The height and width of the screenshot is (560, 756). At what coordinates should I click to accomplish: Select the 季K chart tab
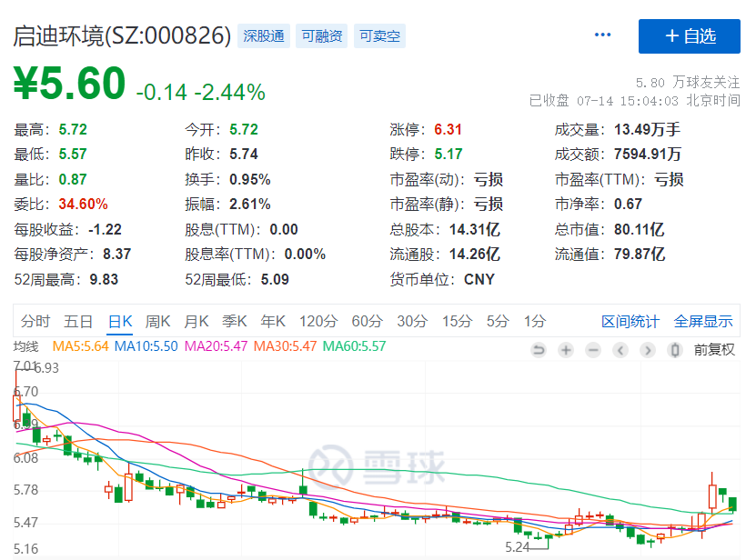pyautogui.click(x=235, y=321)
